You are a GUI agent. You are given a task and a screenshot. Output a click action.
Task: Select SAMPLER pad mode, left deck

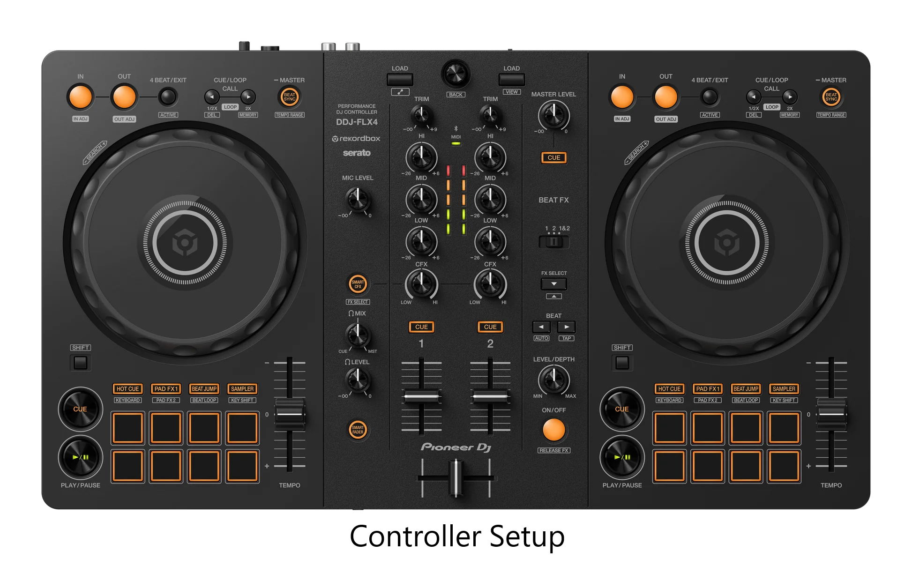pos(242,389)
